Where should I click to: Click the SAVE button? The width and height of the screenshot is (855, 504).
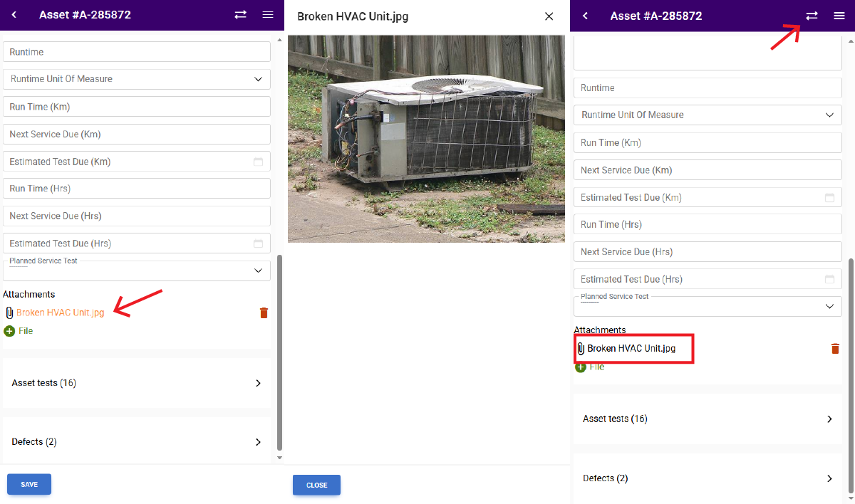point(29,484)
